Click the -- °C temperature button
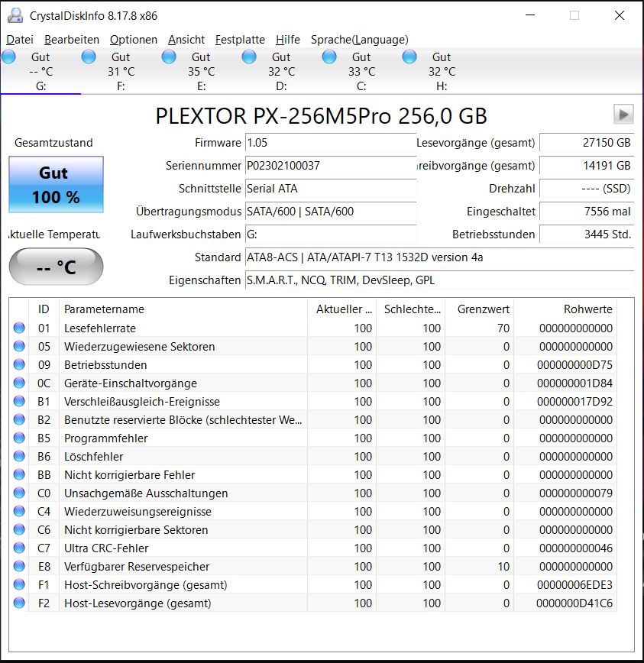The image size is (644, 663). [x=56, y=267]
